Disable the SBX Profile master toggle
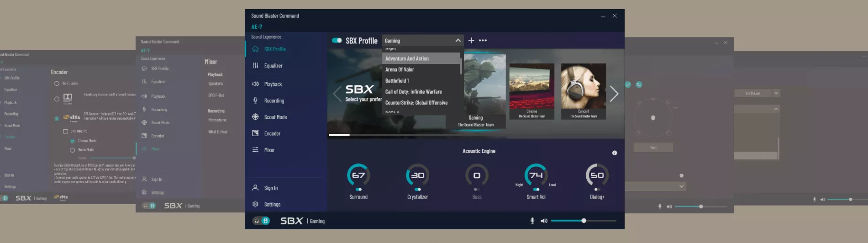The height and width of the screenshot is (243, 868). [337, 41]
